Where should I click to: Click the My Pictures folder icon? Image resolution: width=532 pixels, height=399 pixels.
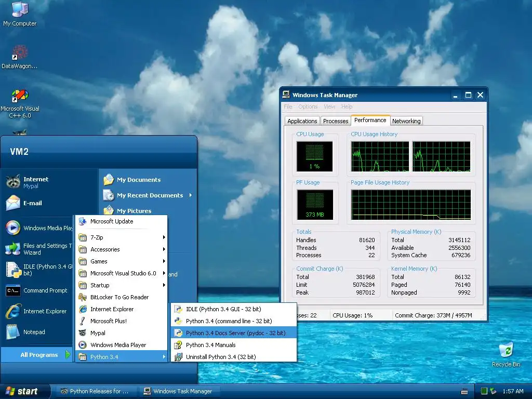(x=109, y=210)
